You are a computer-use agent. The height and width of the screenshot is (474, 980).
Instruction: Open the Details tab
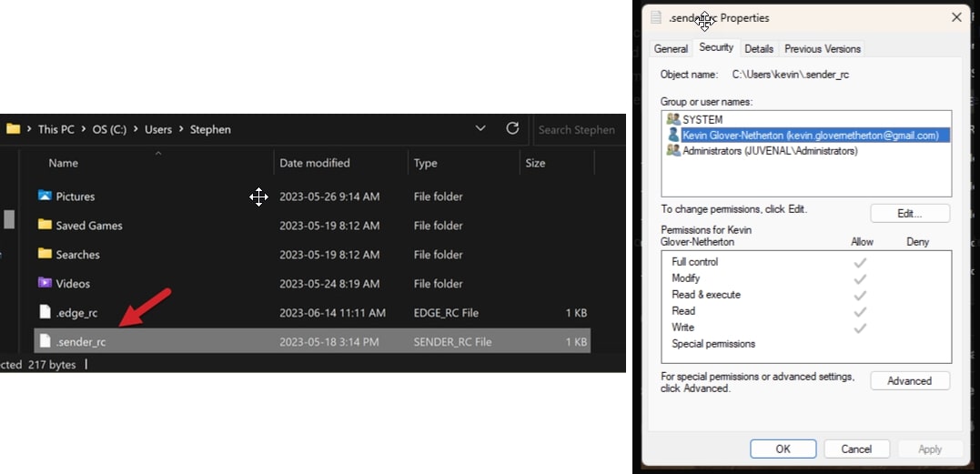(x=759, y=49)
